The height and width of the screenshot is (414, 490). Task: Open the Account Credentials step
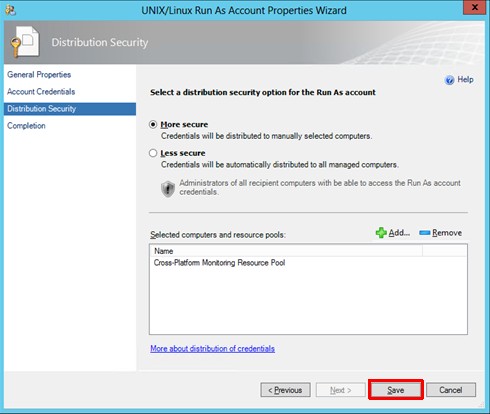[x=41, y=92]
